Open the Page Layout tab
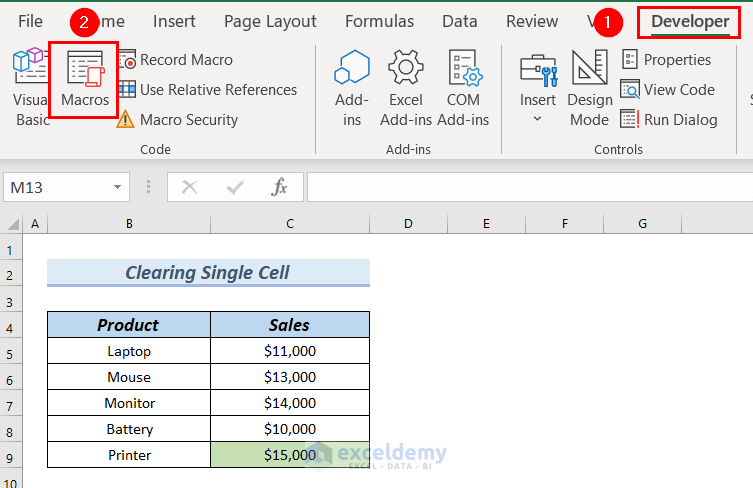Screen dimensions: 753x488 pyautogui.click(x=270, y=21)
